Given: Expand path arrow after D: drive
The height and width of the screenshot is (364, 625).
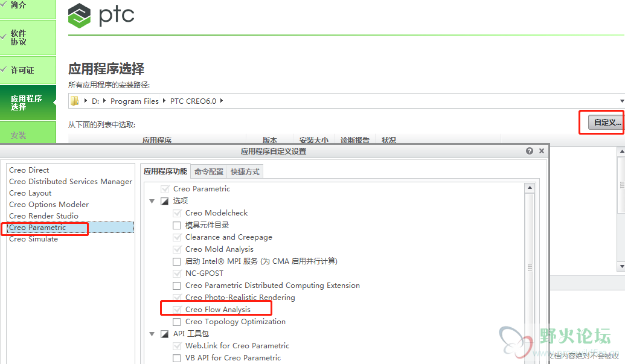Looking at the screenshot, I should [x=104, y=101].
